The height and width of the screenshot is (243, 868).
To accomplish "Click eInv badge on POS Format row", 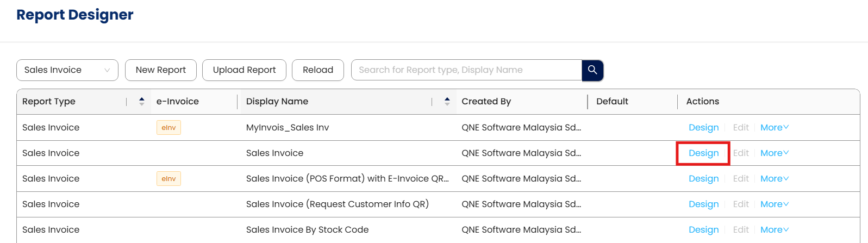I will point(168,179).
